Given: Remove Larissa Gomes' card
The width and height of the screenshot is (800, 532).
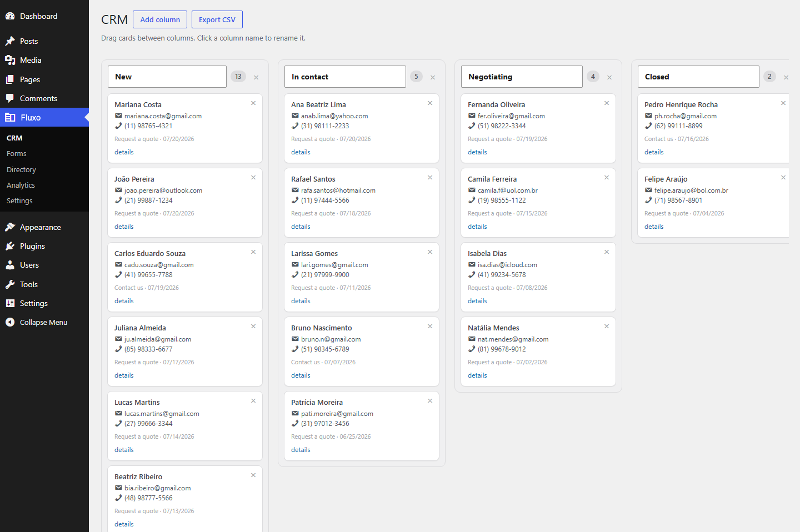Looking at the screenshot, I should (430, 252).
